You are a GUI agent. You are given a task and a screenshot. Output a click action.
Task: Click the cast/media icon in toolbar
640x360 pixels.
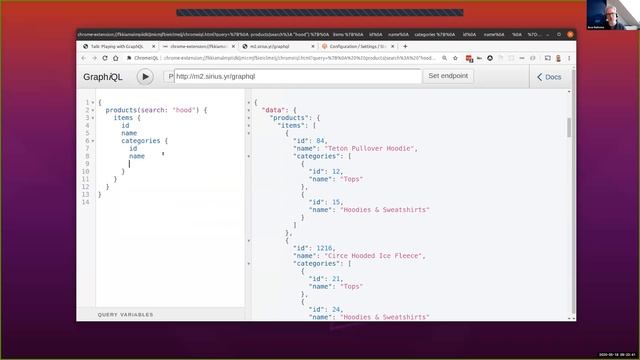click(x=548, y=58)
